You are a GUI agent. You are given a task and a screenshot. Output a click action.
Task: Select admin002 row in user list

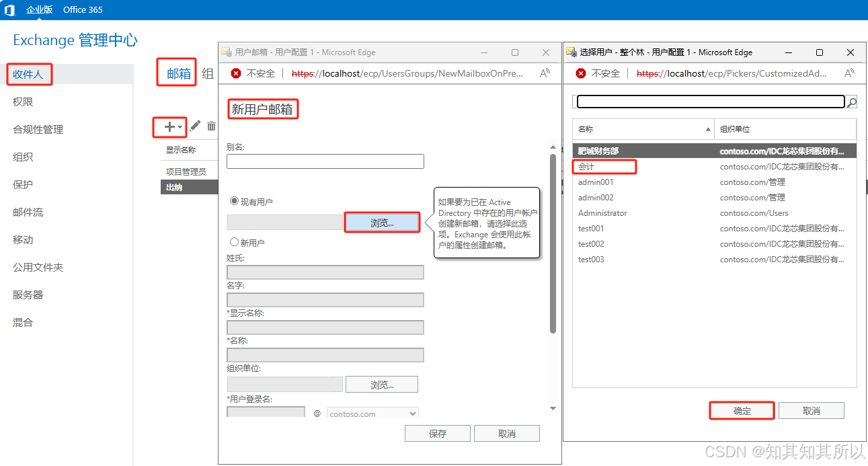pos(715,198)
